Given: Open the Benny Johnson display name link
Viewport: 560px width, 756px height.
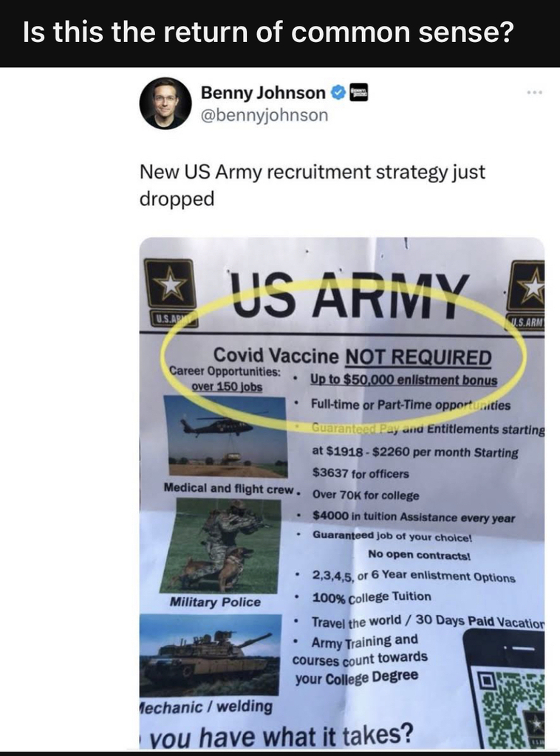Looking at the screenshot, I should 263,93.
